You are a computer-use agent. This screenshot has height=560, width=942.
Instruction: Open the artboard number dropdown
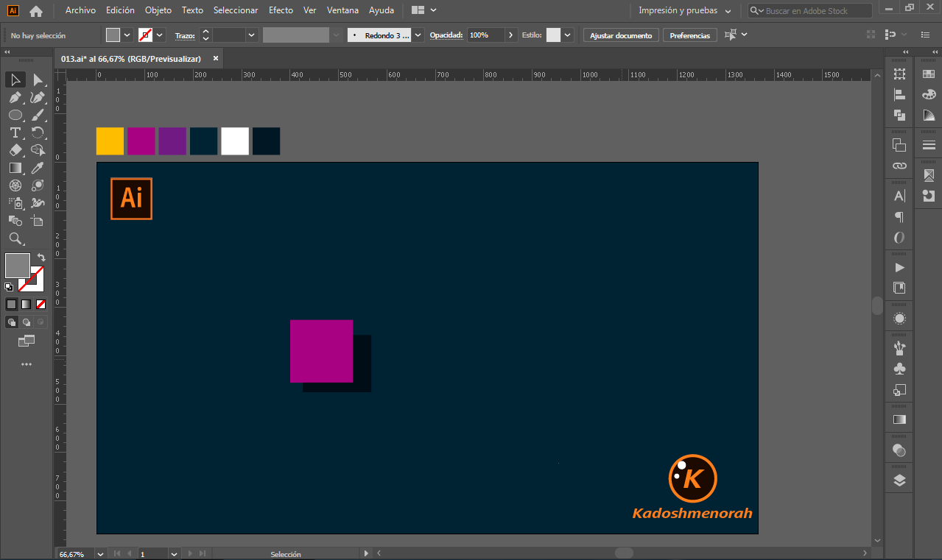pos(175,553)
